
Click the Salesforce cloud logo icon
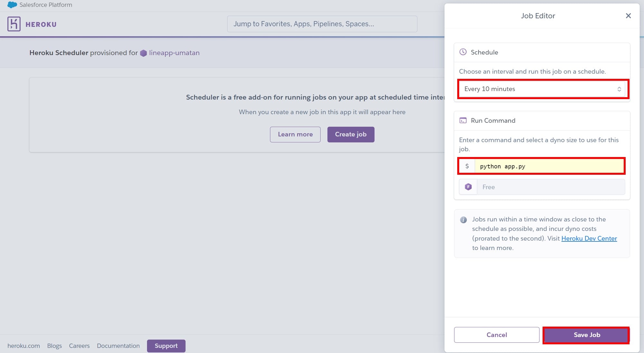[12, 5]
